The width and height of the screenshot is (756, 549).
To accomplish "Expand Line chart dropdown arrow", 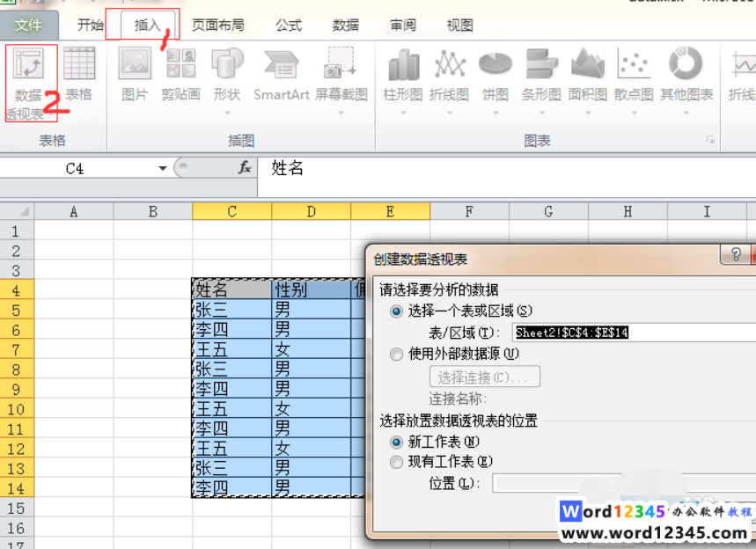I will (450, 113).
